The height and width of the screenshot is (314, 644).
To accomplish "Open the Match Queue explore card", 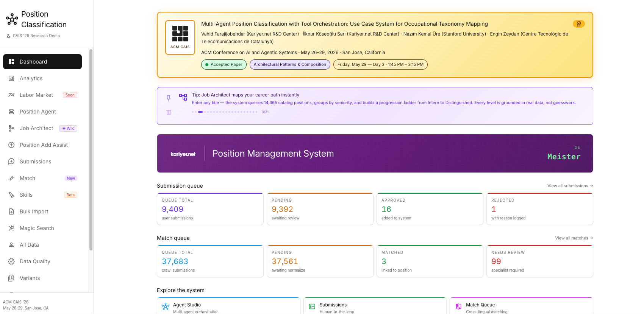I will 521,306.
